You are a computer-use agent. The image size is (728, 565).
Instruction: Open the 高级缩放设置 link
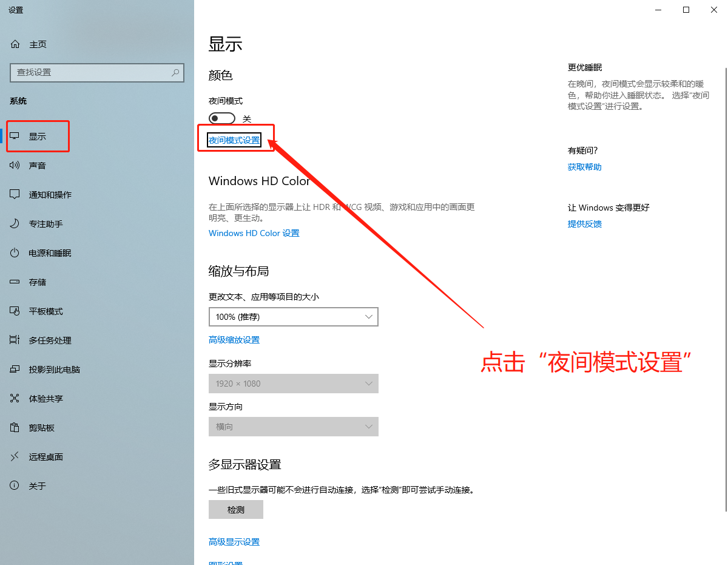234,340
